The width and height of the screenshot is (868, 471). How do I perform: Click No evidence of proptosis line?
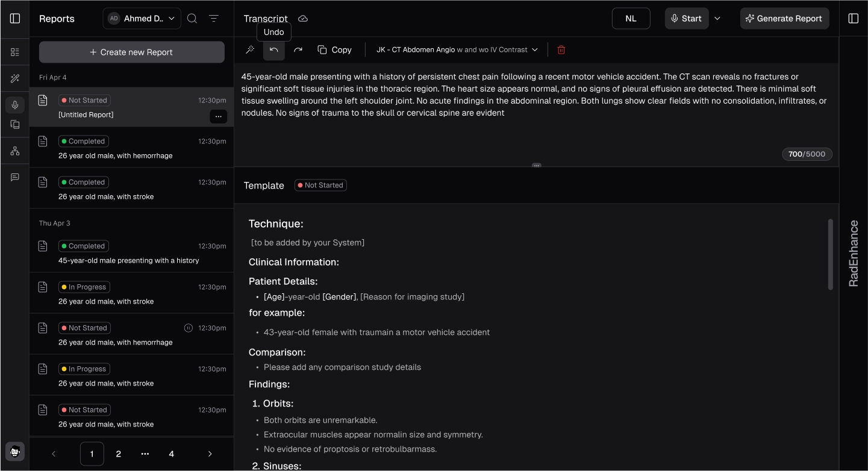click(350, 449)
